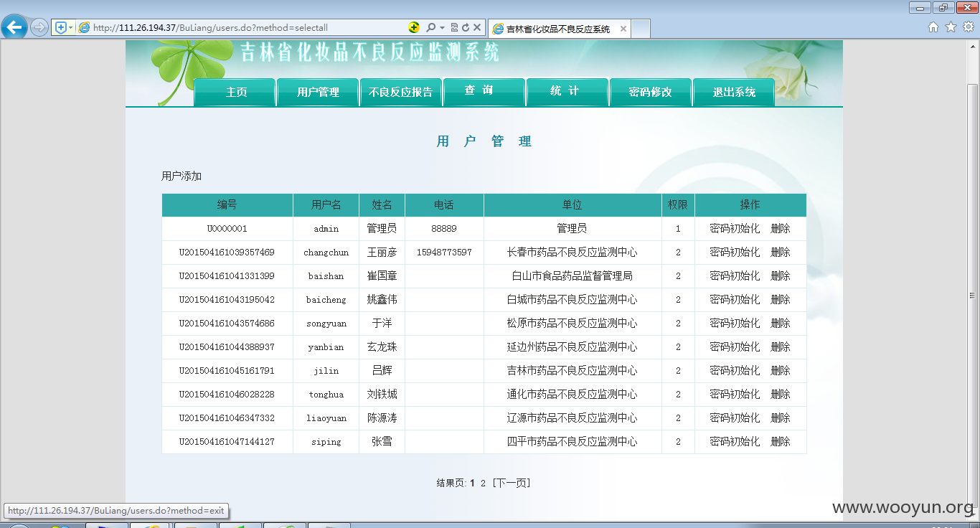Click the magnifier search icon in address bar

pyautogui.click(x=430, y=27)
